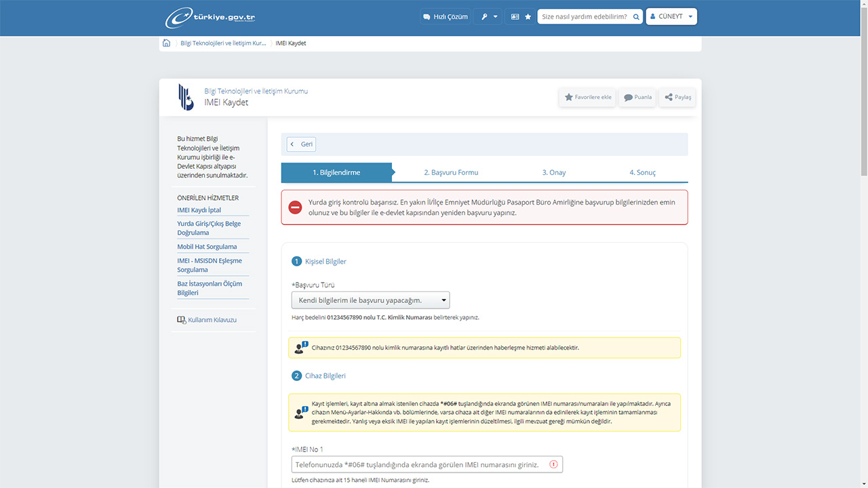
Task: Click the ID card icon in header
Action: tap(515, 17)
